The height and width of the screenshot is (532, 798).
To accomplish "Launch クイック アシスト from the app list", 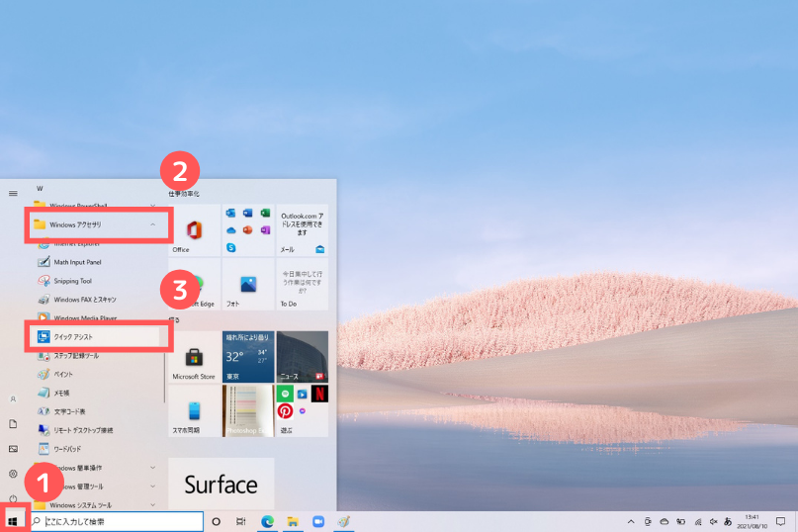I will 95,336.
